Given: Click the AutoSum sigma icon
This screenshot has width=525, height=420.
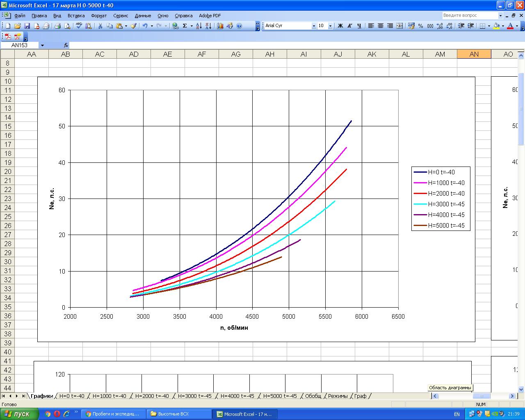Looking at the screenshot, I should pos(185,26).
